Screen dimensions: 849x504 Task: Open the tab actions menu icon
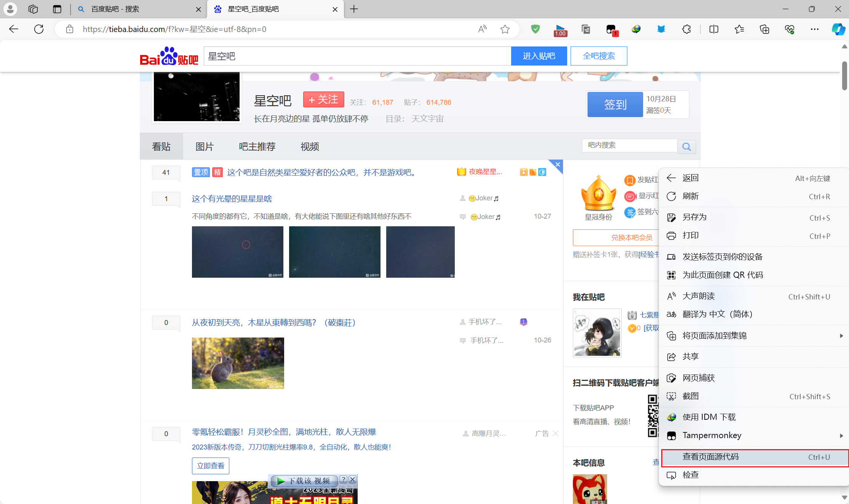pyautogui.click(x=57, y=9)
